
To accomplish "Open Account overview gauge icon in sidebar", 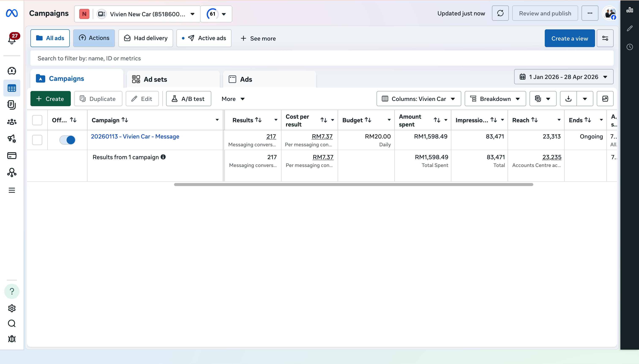I will 12,71.
